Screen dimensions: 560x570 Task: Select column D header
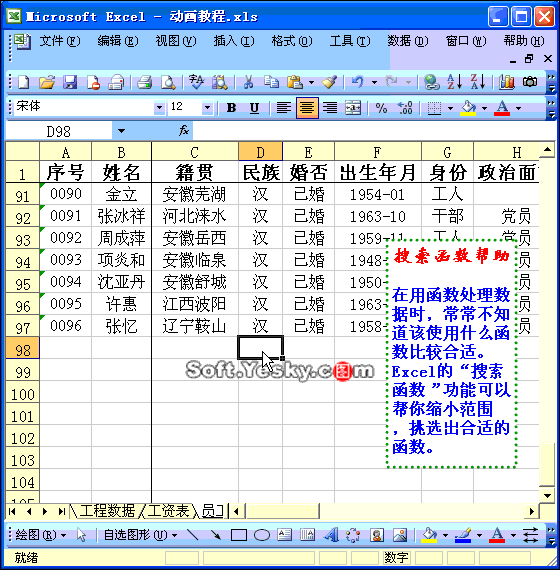(x=260, y=152)
